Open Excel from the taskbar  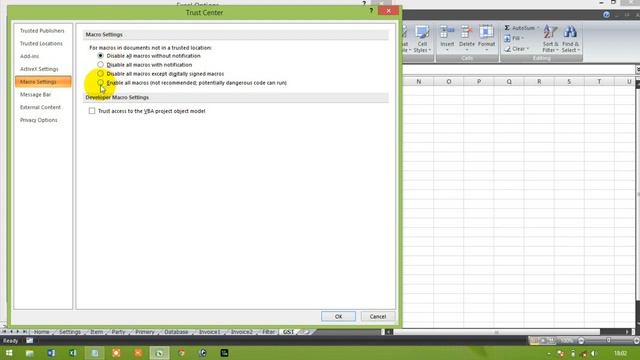click(73, 353)
